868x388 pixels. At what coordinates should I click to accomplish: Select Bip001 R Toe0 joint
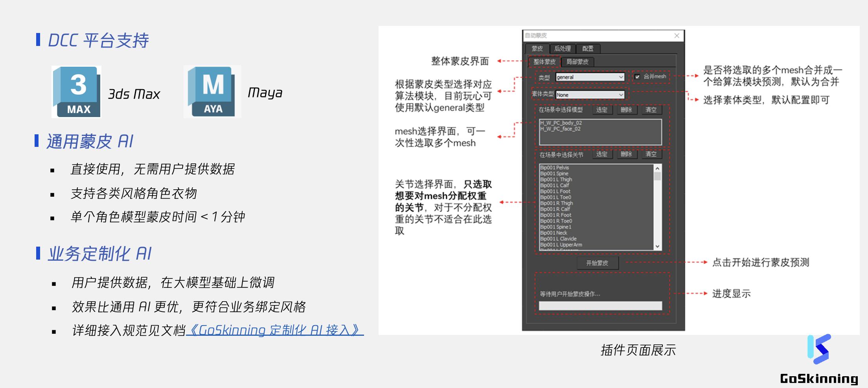(556, 221)
